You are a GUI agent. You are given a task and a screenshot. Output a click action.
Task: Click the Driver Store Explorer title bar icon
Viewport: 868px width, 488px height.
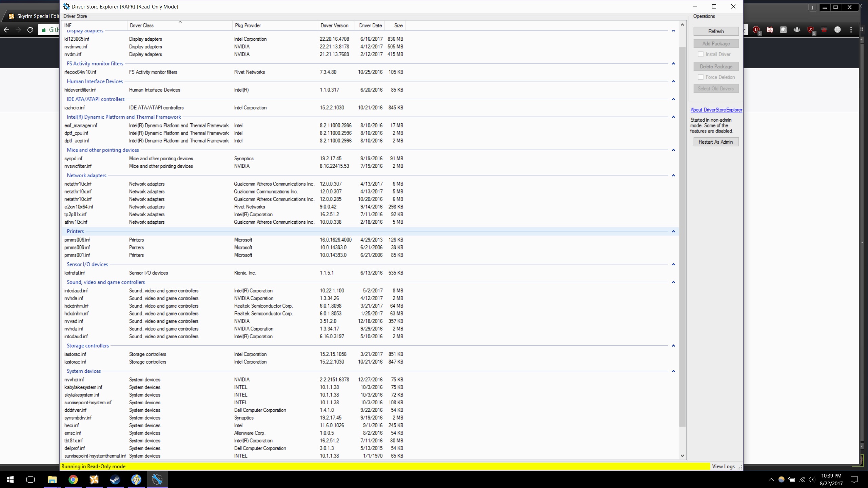tap(66, 6)
